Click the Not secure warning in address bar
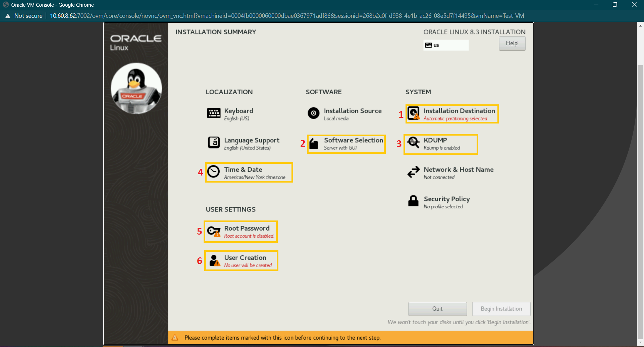 (24, 16)
